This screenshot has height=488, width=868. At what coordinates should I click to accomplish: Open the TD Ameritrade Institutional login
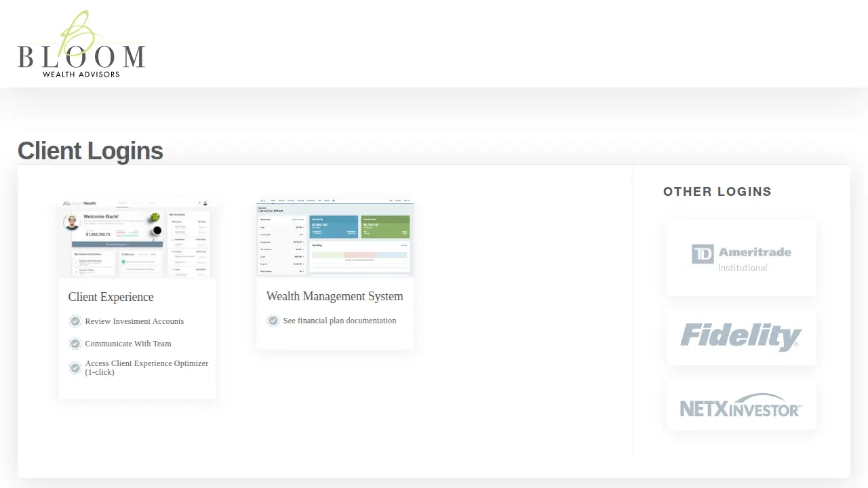[x=742, y=258]
